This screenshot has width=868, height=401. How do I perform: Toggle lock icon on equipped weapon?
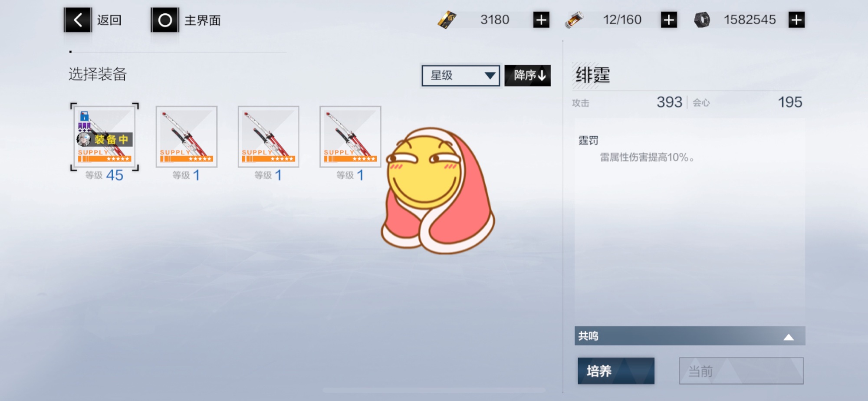tap(85, 116)
